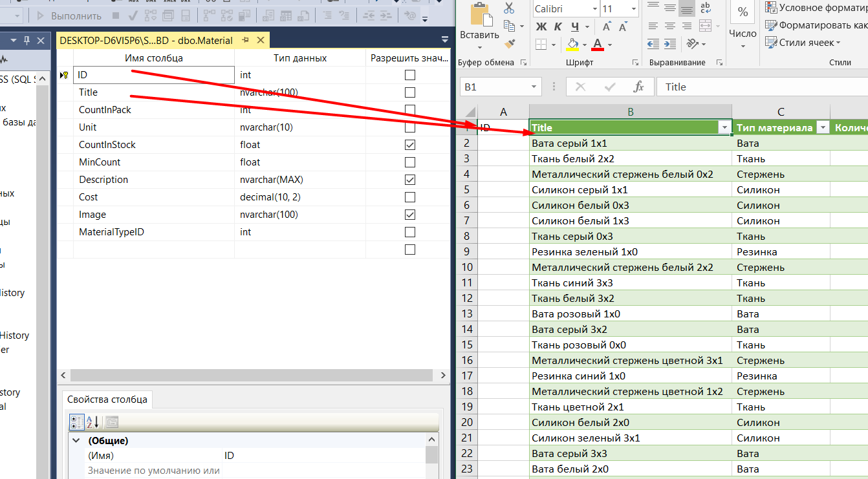Click categorized view icon in column properties

(x=76, y=422)
